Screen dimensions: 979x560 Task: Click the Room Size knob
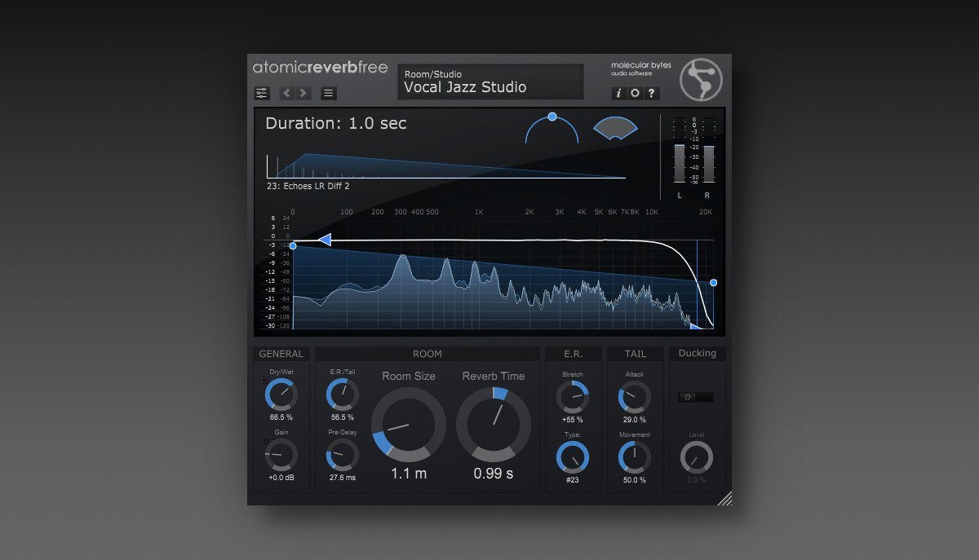[x=409, y=425]
